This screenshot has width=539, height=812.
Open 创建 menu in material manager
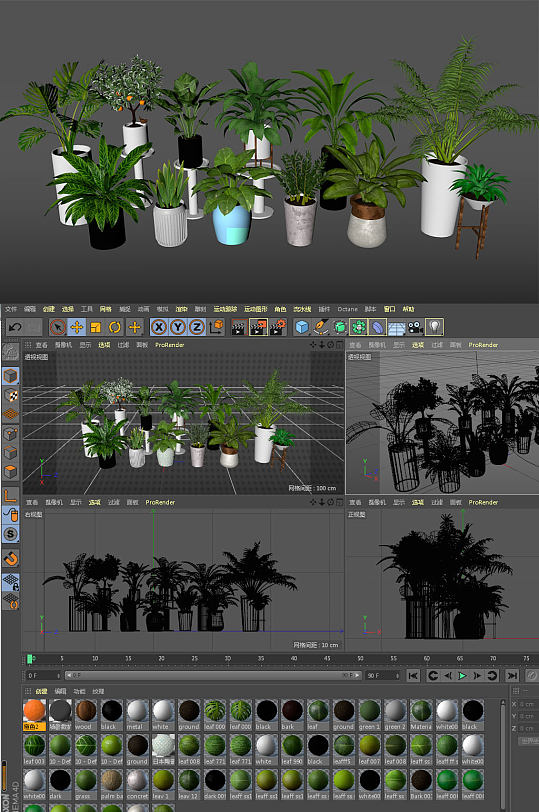(x=41, y=691)
